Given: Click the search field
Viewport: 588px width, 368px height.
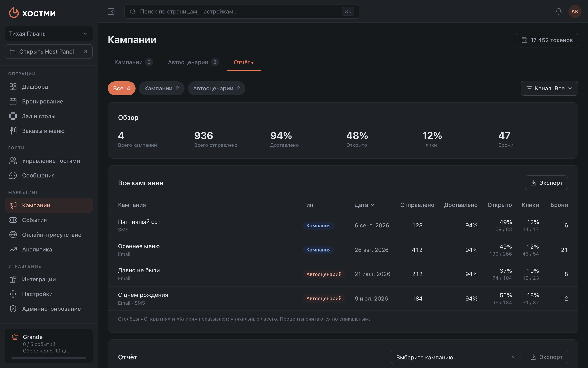Looking at the screenshot, I should 242,11.
